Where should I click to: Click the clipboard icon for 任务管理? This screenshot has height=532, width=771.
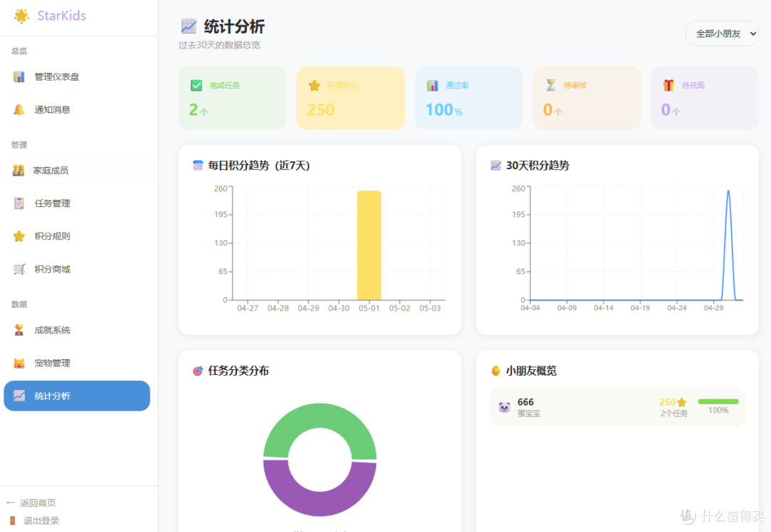[19, 203]
